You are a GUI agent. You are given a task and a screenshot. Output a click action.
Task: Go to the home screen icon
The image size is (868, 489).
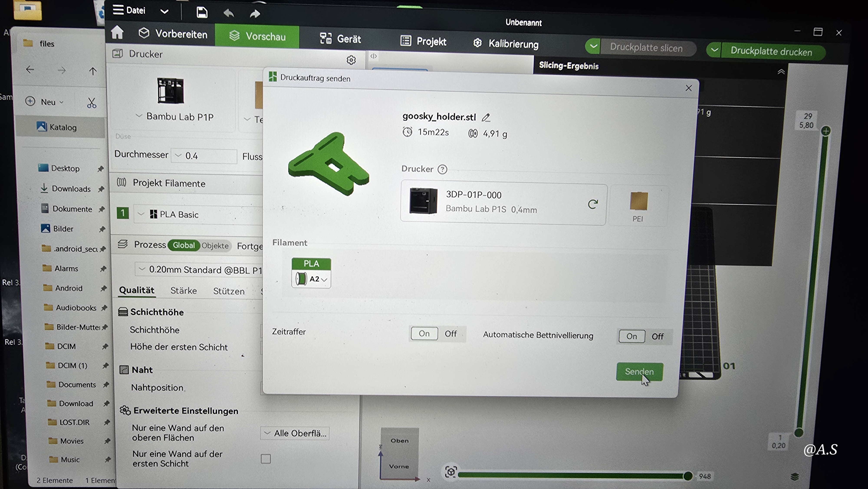pyautogui.click(x=117, y=33)
